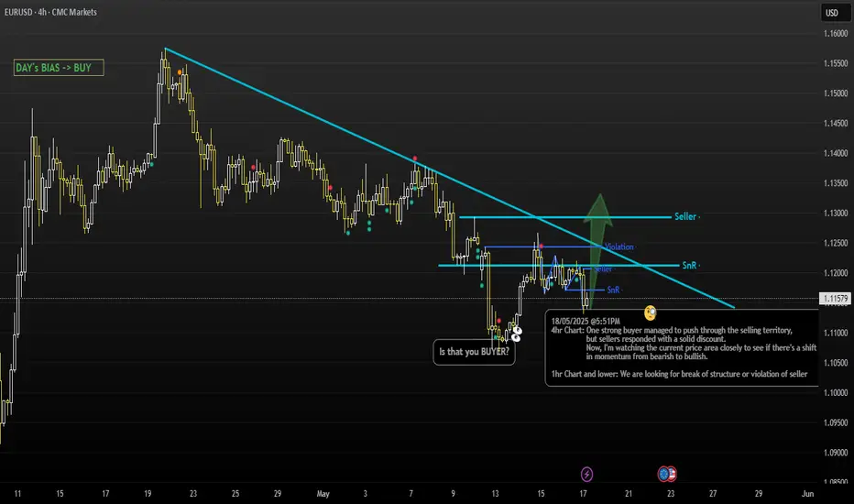
Task: Click the 1.12500 price axis label
Action: click(835, 243)
